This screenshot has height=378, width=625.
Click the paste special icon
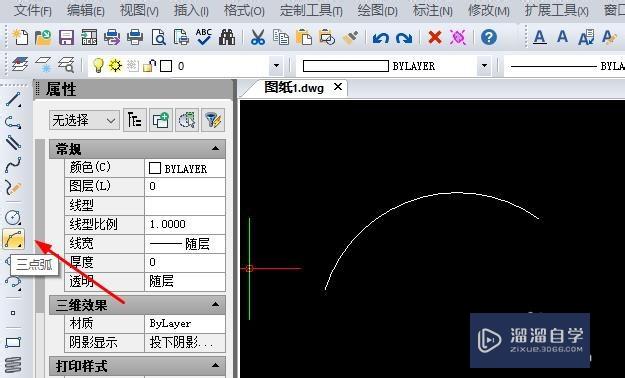point(327,37)
